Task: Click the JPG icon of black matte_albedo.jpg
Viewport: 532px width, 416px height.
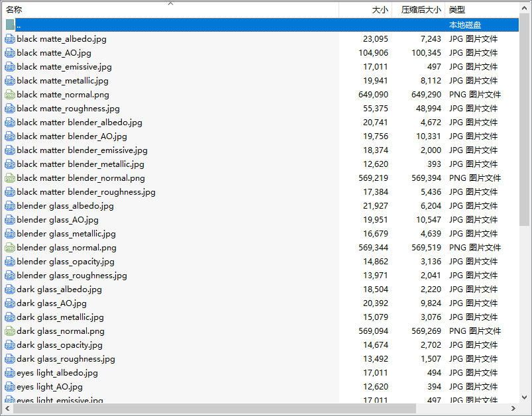Action: [x=10, y=39]
